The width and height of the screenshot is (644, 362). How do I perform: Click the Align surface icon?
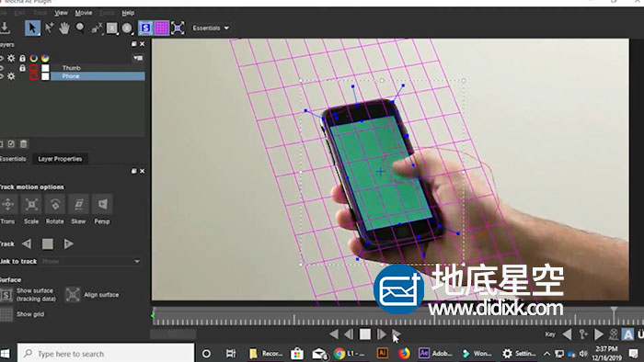click(x=73, y=294)
